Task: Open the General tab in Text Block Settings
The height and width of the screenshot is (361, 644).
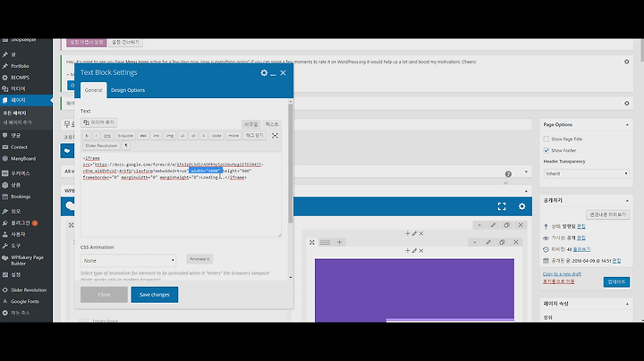Action: [x=94, y=90]
